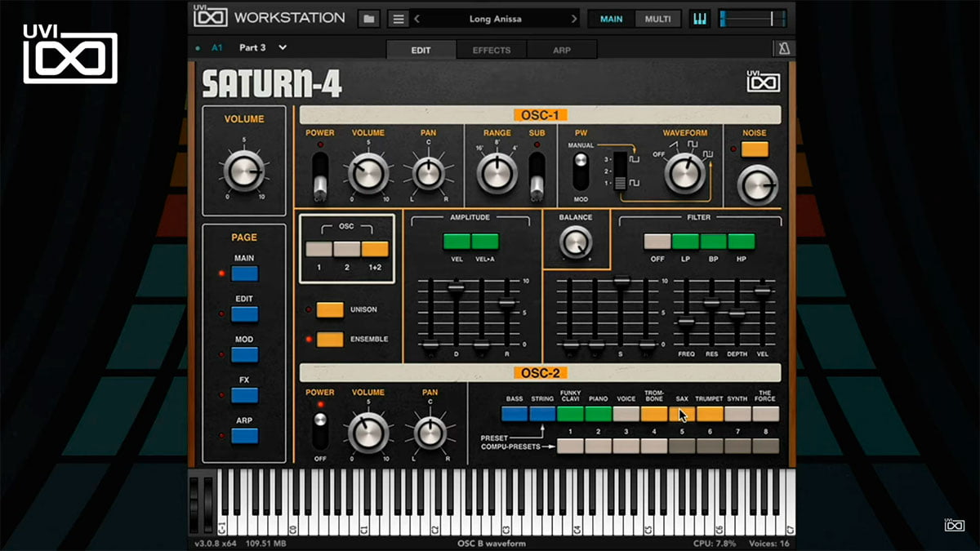Toggle the PW MANUAL/MOD switch
The width and height of the screenshot is (980, 551).
[581, 171]
